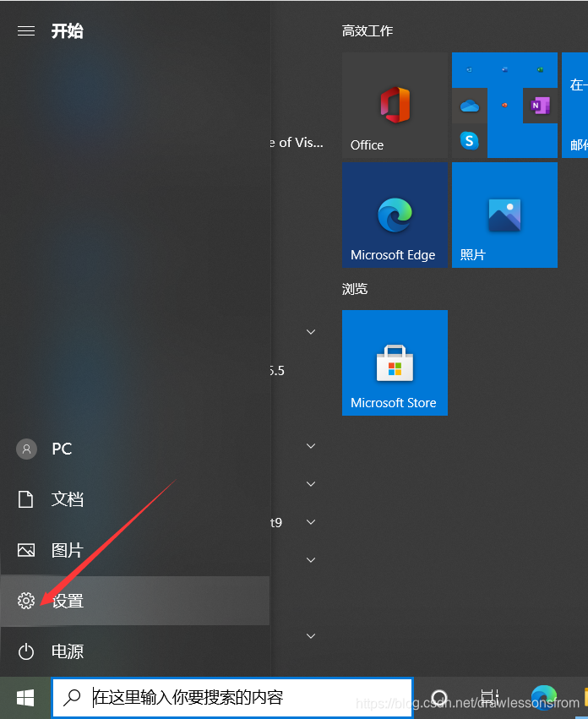Launch PowerPoint from the small tile
This screenshot has height=719, width=588.
(x=504, y=106)
